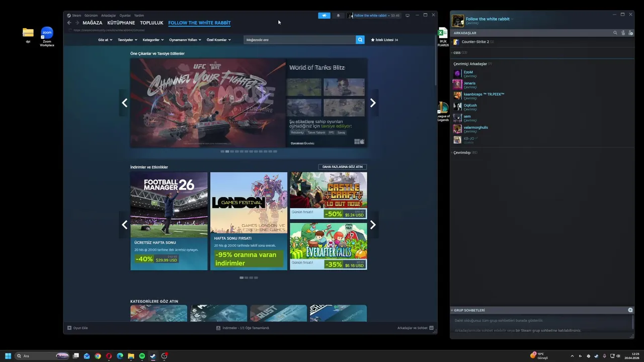Click the Big Picture monitor icon
This screenshot has height=362, width=644.
pyautogui.click(x=408, y=15)
